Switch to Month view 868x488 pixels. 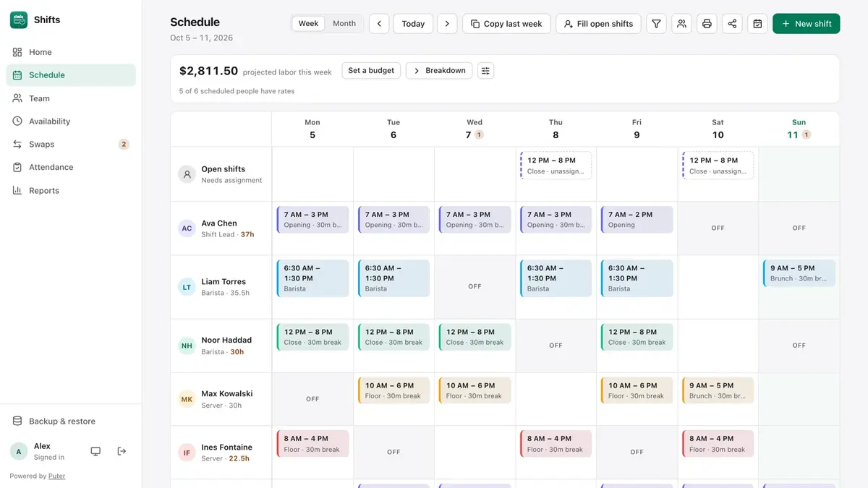tap(344, 24)
